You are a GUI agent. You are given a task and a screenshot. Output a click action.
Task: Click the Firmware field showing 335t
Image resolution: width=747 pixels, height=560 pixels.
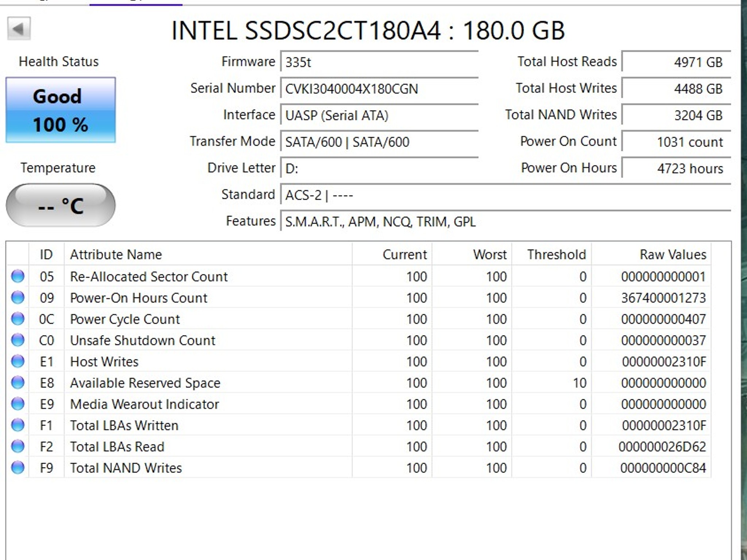(x=379, y=62)
